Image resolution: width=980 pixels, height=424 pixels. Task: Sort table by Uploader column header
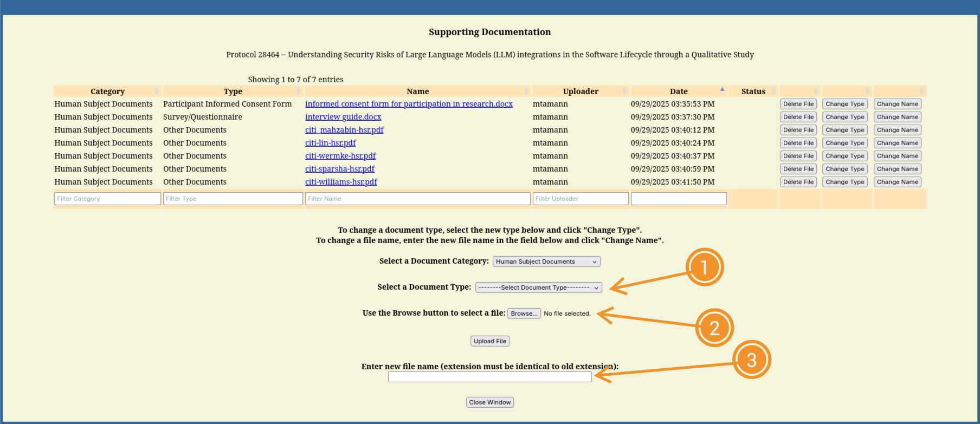(581, 92)
